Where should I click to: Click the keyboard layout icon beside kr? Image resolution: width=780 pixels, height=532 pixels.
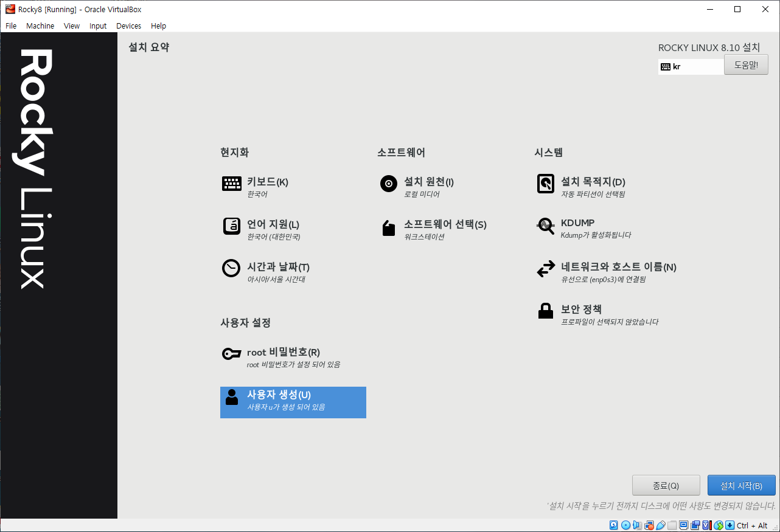tap(666, 67)
